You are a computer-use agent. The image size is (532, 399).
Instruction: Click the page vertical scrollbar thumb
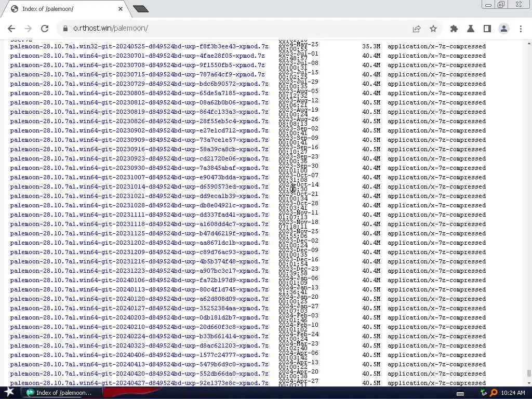pos(529,374)
